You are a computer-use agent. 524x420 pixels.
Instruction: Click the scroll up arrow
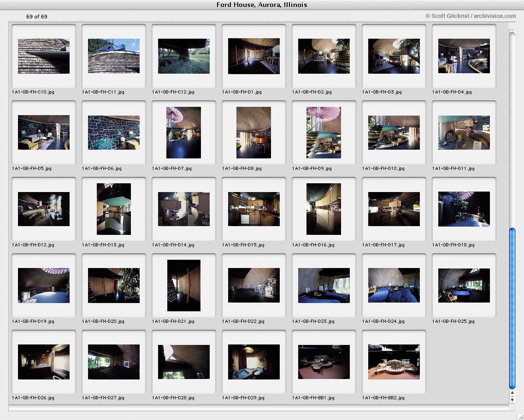[512, 393]
